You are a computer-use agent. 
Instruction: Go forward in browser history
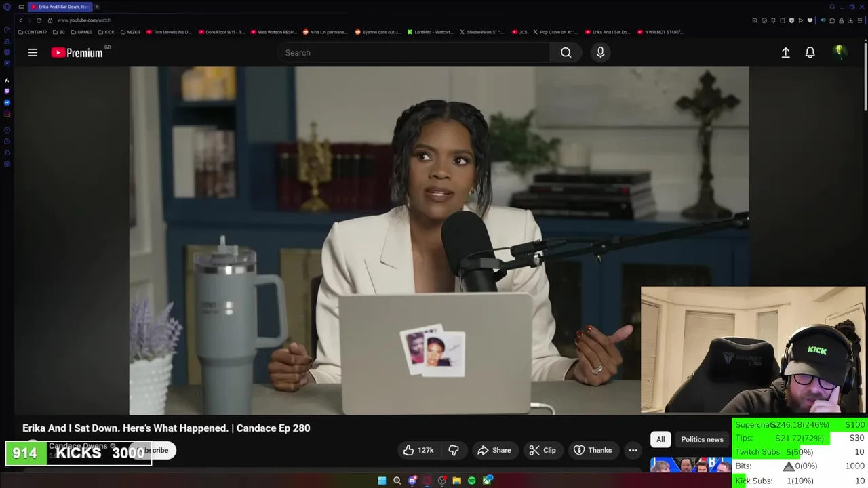pyautogui.click(x=29, y=20)
